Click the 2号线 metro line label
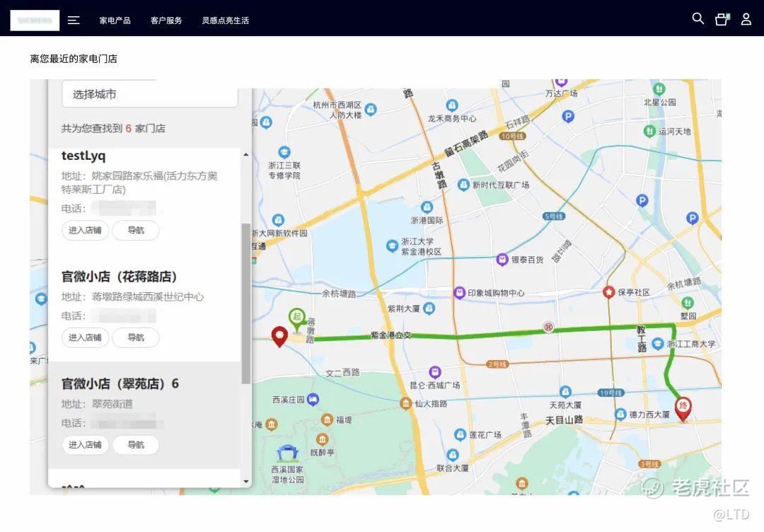This screenshot has width=764, height=532. (497, 364)
